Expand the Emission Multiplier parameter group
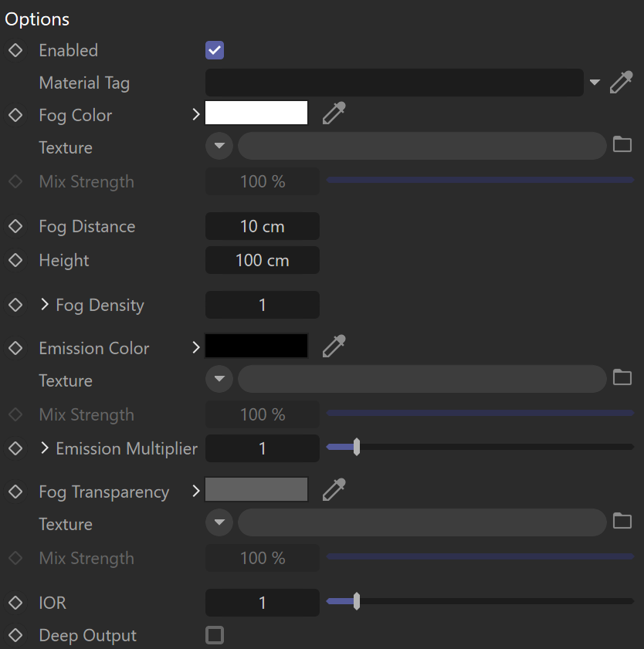The height and width of the screenshot is (649, 644). [45, 448]
